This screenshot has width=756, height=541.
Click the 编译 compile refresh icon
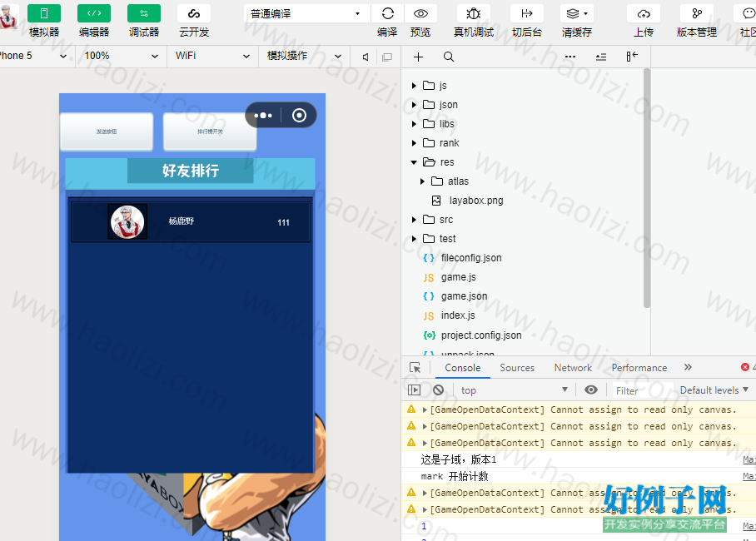click(388, 13)
